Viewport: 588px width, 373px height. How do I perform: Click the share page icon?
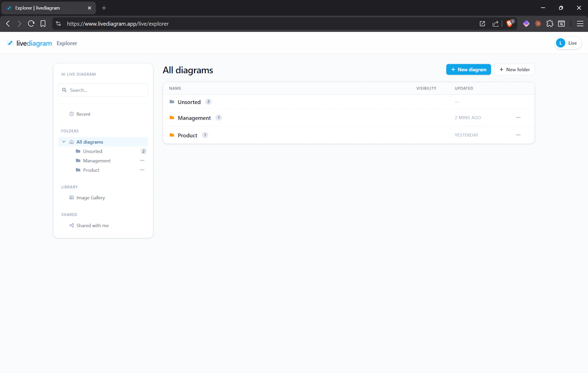495,23
